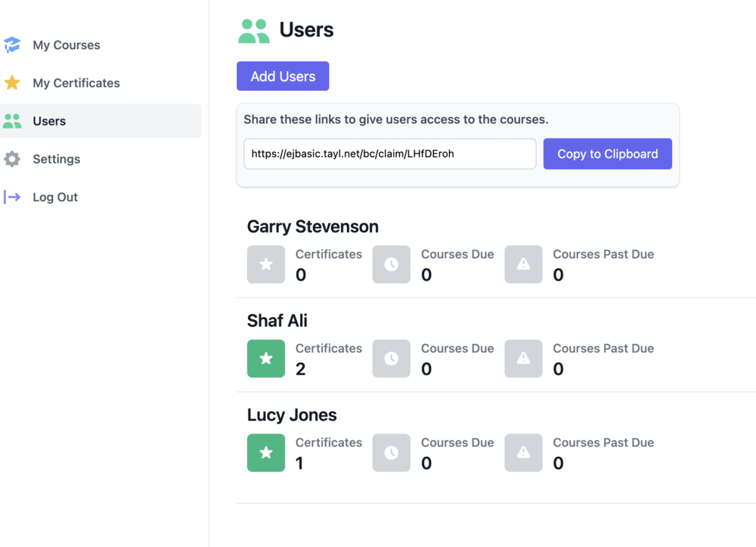Open Lucy Jones's user name heading
Screen dimensions: 756x547
(x=292, y=415)
